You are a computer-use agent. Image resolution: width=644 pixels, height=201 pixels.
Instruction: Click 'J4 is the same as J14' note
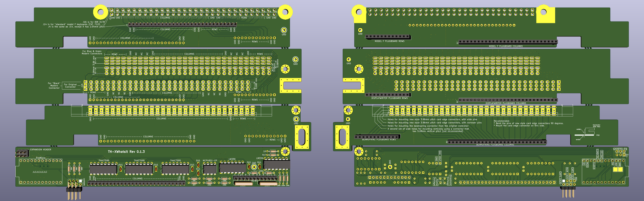[x=77, y=27]
